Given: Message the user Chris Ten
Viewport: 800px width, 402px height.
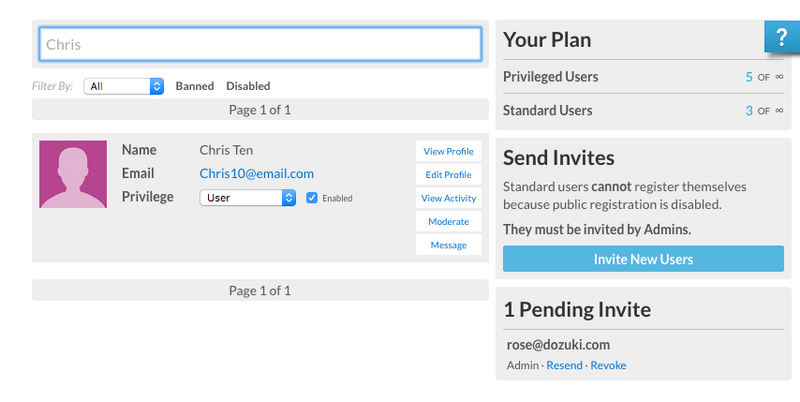Looking at the screenshot, I should (x=448, y=245).
